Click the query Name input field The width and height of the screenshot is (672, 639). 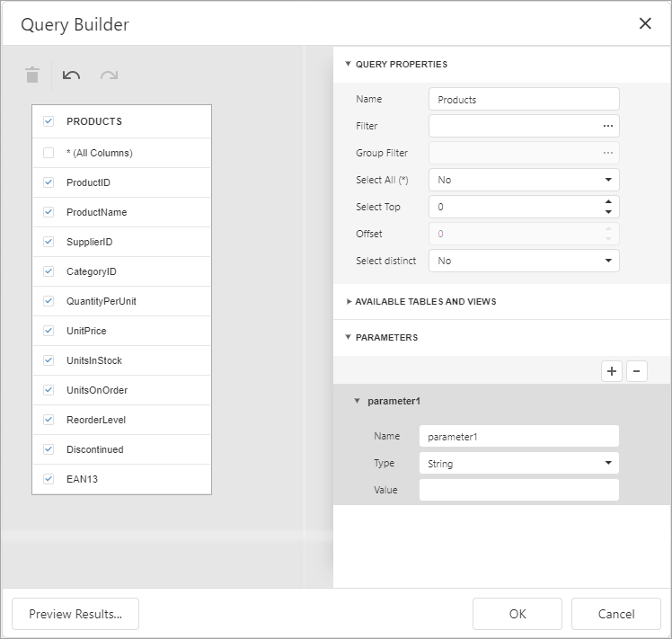coord(524,99)
